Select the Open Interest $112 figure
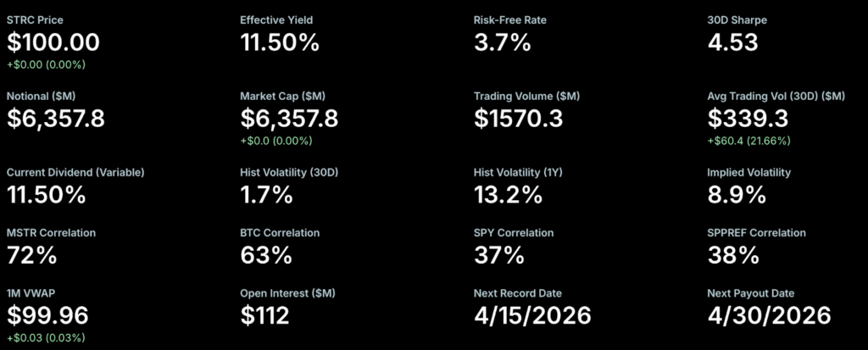 click(265, 315)
